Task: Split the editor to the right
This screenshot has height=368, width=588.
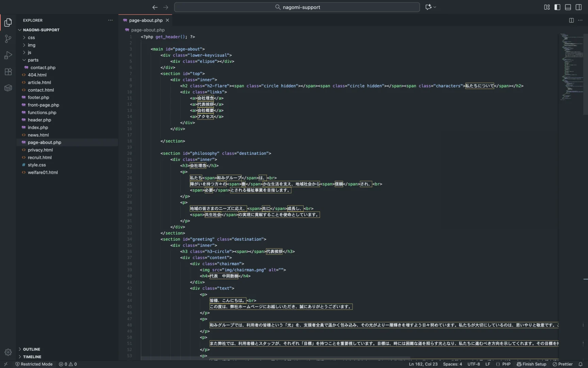Action: [571, 20]
